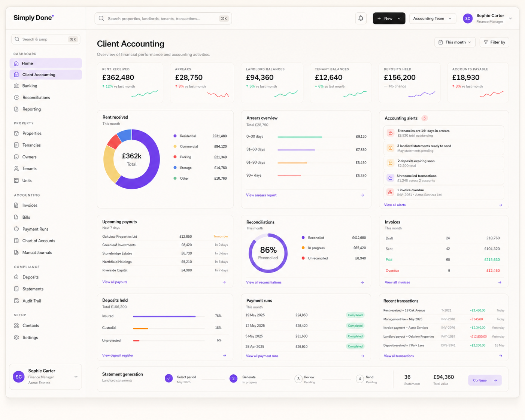
Task: Click the landlord statements ready alert icon
Action: (x=391, y=148)
